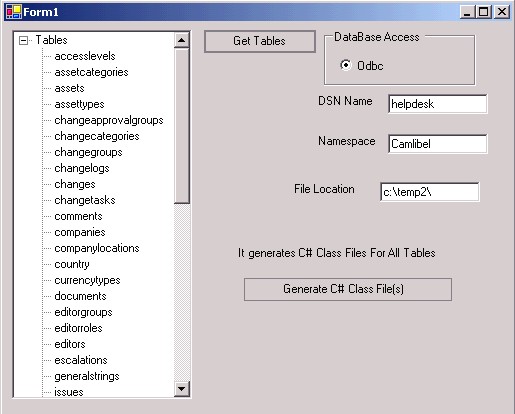The width and height of the screenshot is (515, 414).
Task: Focus the DSN Name input field
Action: click(x=437, y=104)
